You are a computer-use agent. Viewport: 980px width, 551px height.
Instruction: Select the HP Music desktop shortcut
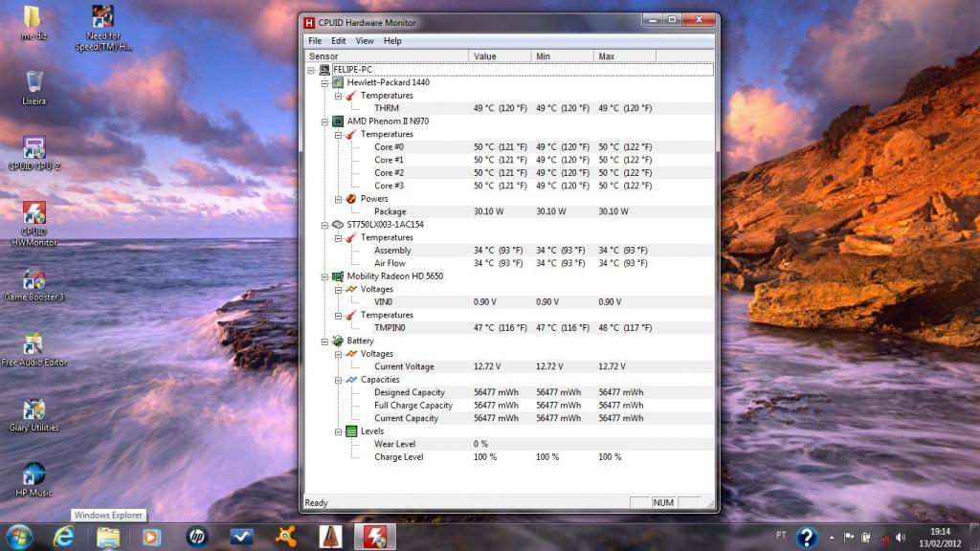click(33, 480)
